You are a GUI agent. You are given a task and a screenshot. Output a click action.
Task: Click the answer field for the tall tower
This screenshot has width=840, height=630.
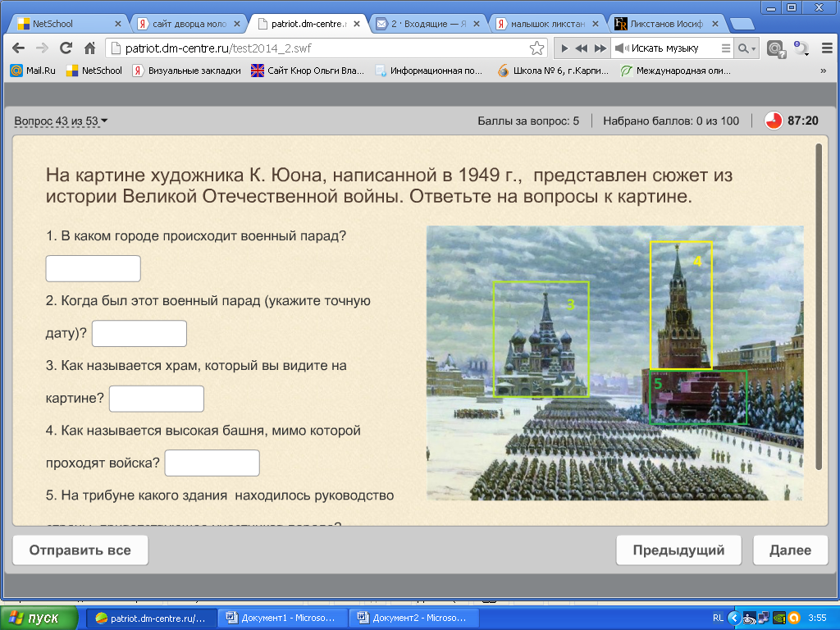pyautogui.click(x=212, y=463)
